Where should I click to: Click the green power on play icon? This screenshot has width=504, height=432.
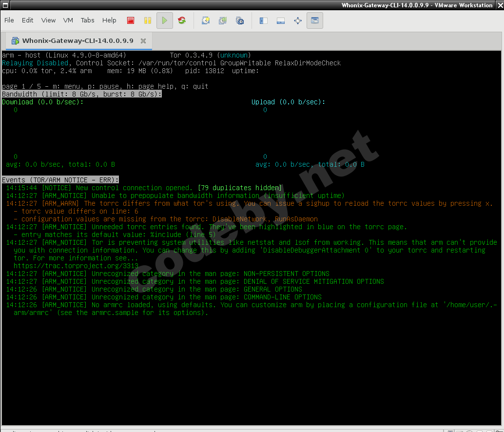(165, 20)
